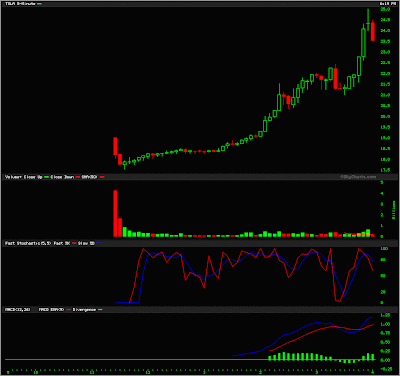Click the blue MACD line legend swatch
This screenshot has height=376, width=400.
[35, 310]
